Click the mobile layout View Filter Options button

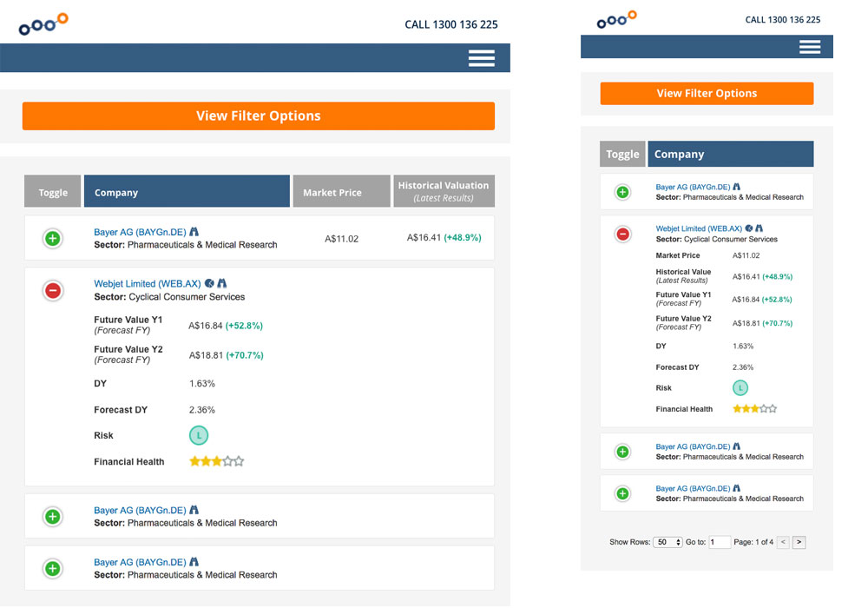(x=707, y=93)
